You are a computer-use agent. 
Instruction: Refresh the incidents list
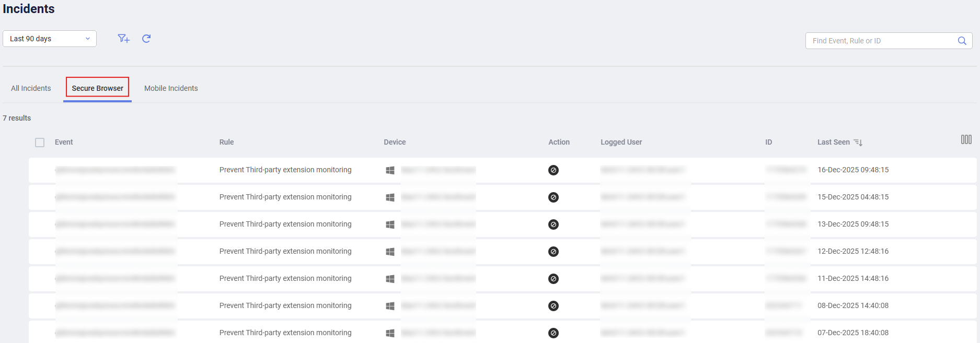click(146, 39)
